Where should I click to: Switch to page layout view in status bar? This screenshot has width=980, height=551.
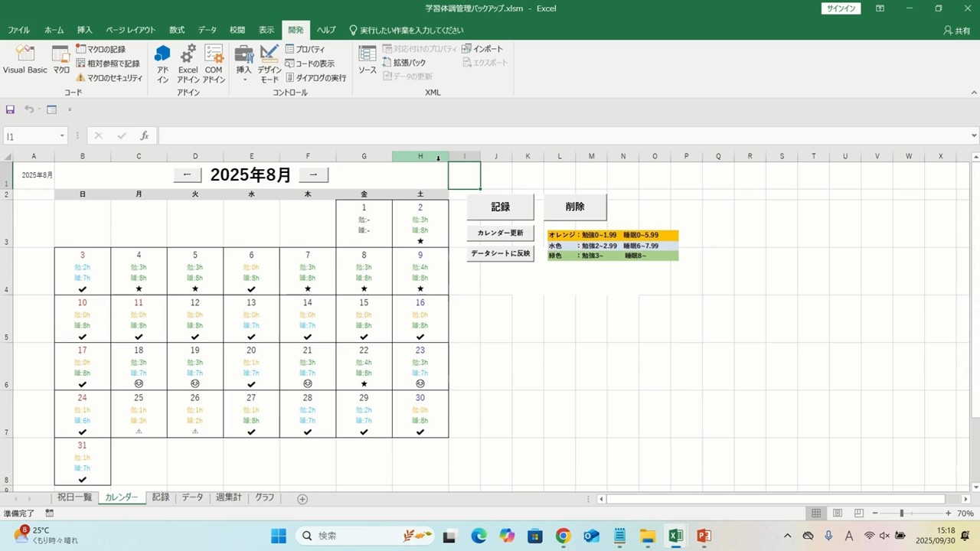[x=838, y=514]
